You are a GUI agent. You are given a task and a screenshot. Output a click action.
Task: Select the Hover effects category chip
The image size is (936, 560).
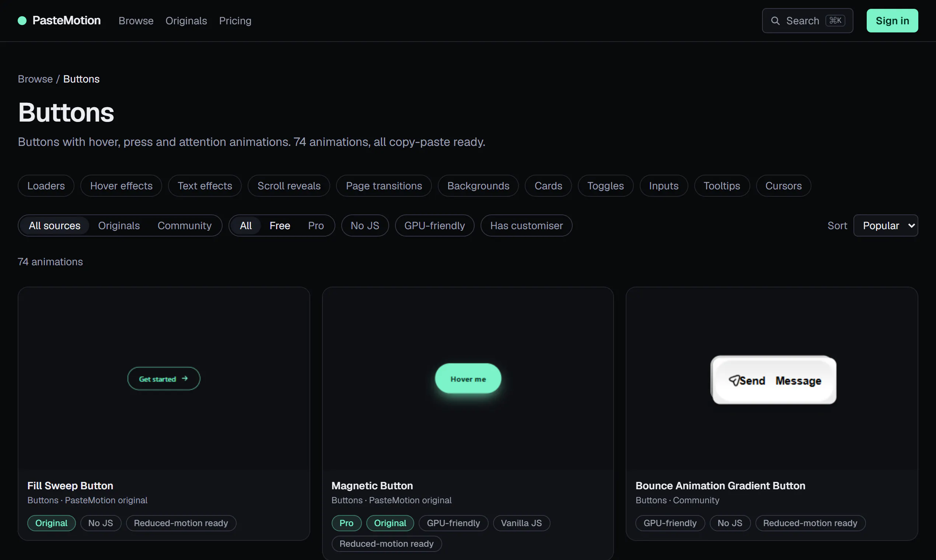point(121,186)
